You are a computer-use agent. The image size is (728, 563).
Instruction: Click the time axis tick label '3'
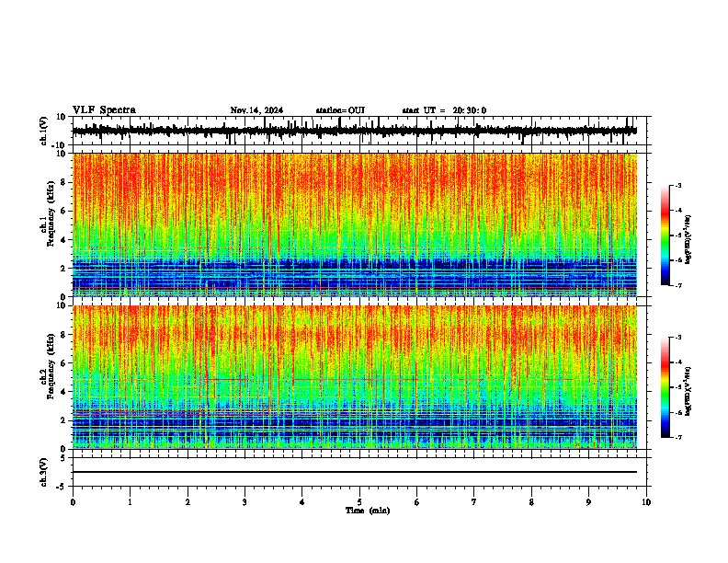click(x=245, y=502)
